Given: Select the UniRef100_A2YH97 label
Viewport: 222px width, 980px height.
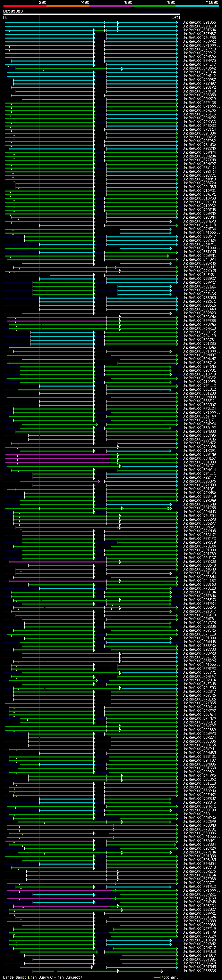Looking at the screenshot, I should 199,84.
